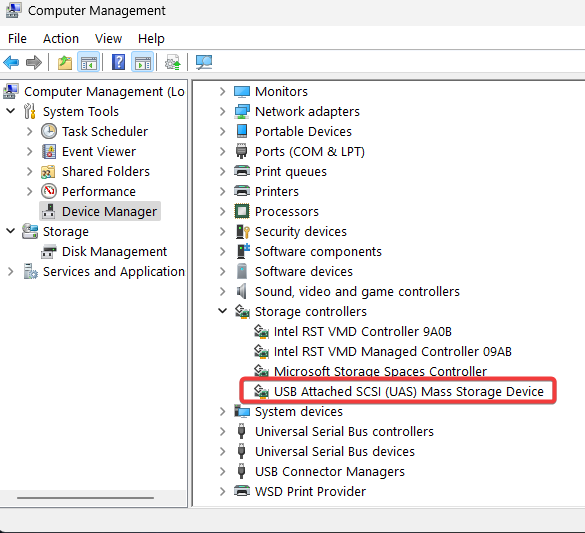Click the USB Connector Managers icon
The width and height of the screenshot is (585, 533).
pyautogui.click(x=241, y=471)
